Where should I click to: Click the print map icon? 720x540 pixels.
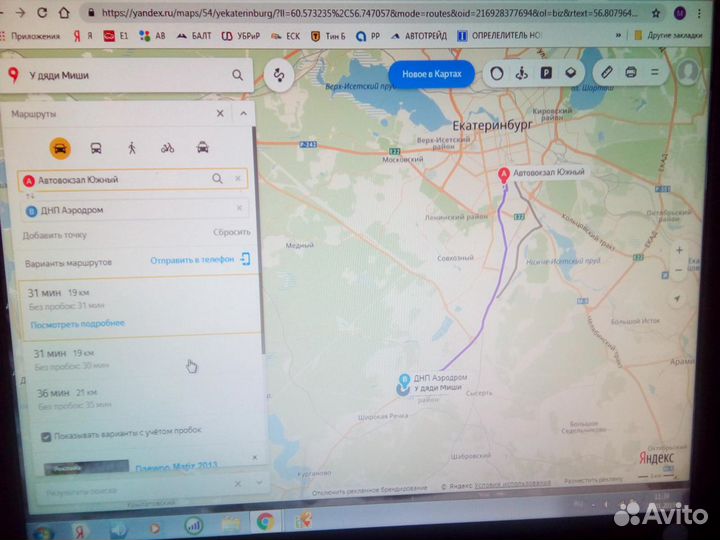(x=631, y=73)
